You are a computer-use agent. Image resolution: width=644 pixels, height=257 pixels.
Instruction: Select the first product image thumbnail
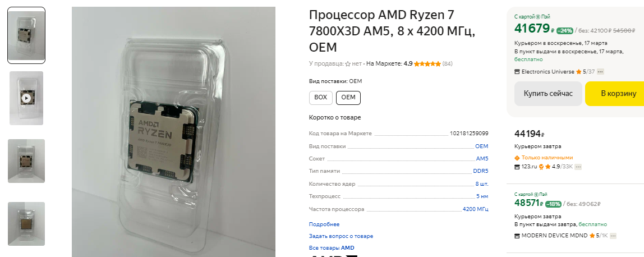click(26, 35)
